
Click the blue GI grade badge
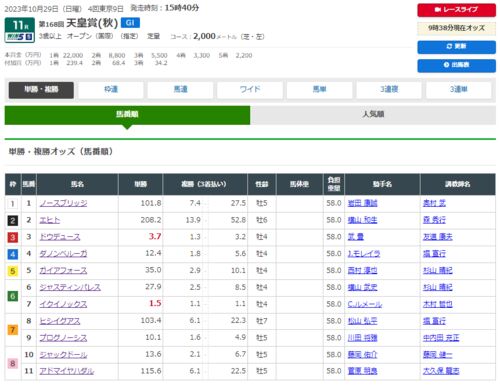(130, 23)
